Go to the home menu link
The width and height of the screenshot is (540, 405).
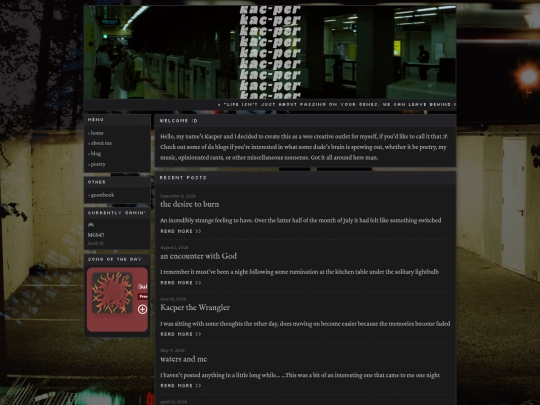[x=96, y=133]
